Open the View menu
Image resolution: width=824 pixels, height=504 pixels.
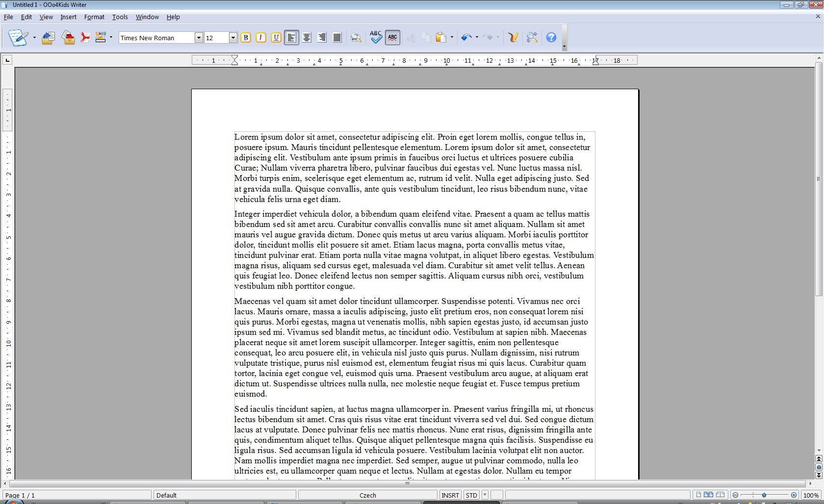coord(46,17)
